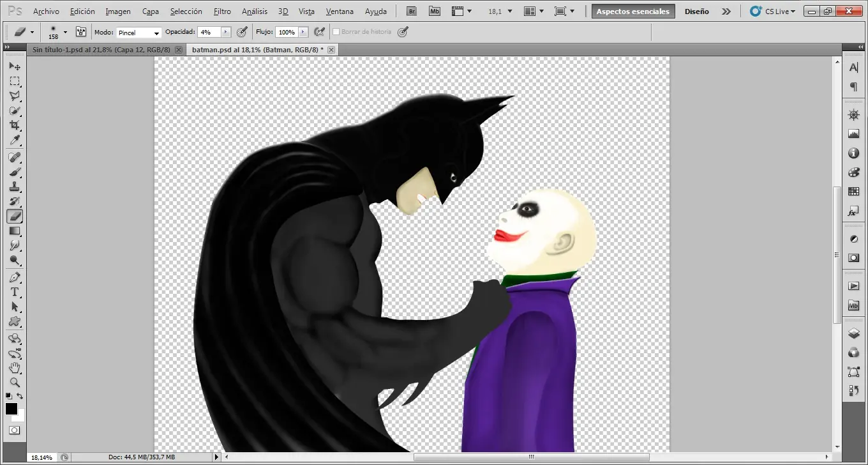Open the Modo dropdown showing Pincel
Viewport: 868px width, 465px height.
coord(139,32)
